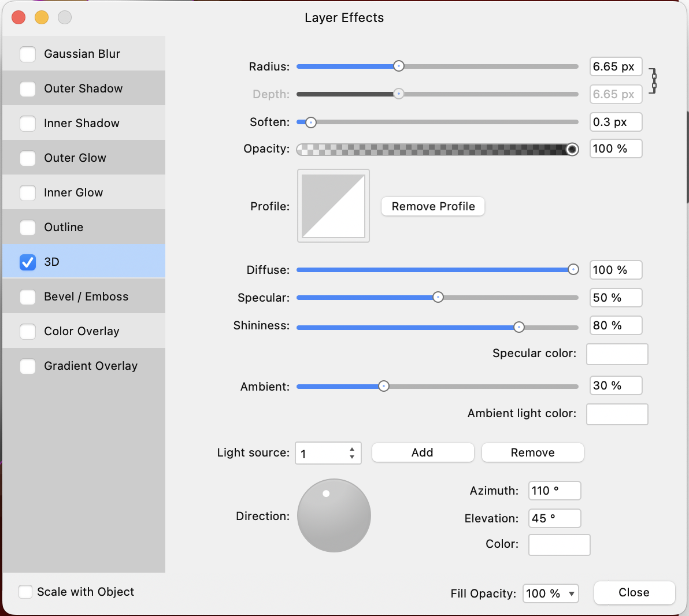The width and height of the screenshot is (689, 616).
Task: Enable Bevel / Emboss
Action: (x=27, y=296)
